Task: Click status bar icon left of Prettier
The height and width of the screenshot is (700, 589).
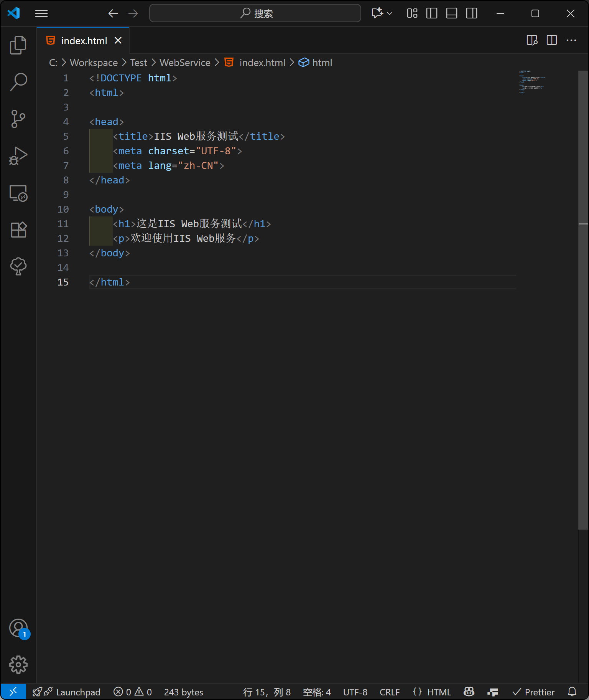Action: point(493,692)
